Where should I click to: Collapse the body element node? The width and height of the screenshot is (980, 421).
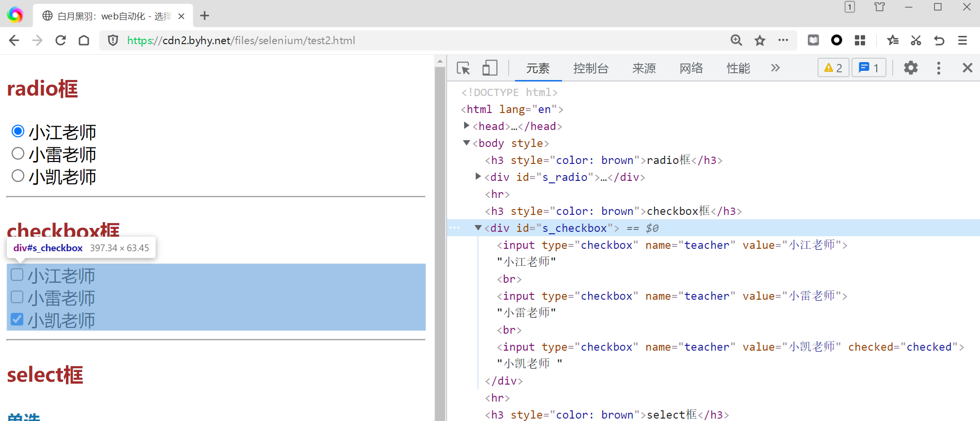[466, 143]
